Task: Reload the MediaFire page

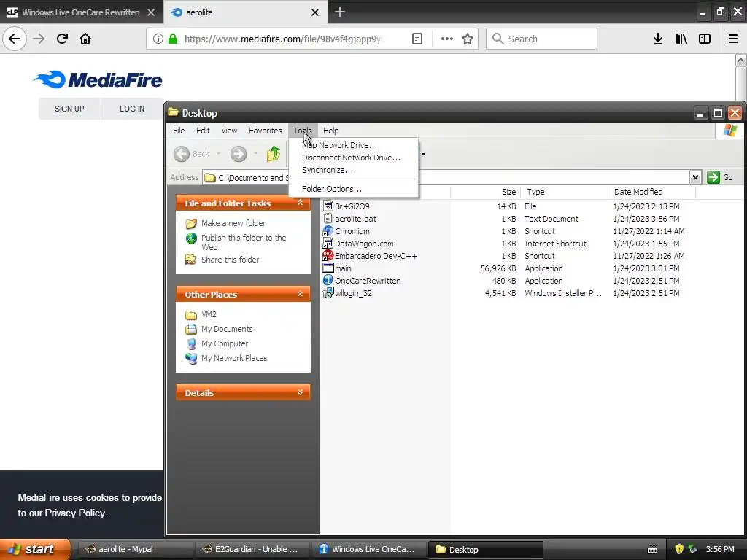Action: [62, 39]
